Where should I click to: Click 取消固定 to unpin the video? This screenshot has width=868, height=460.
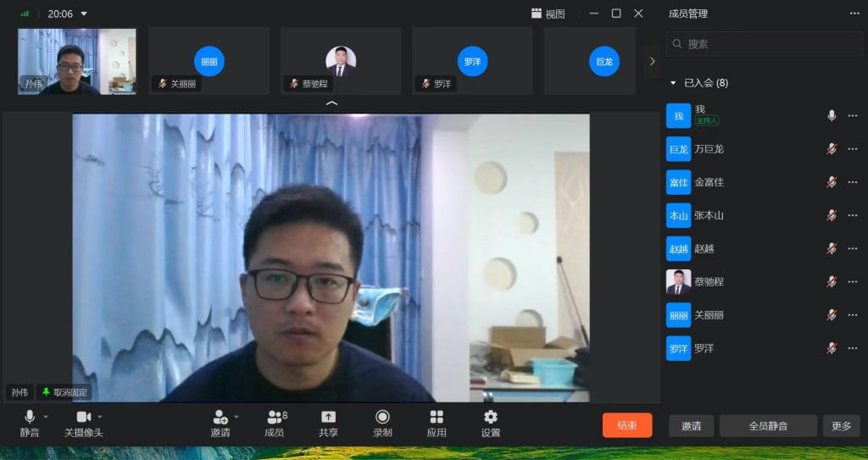tap(64, 392)
